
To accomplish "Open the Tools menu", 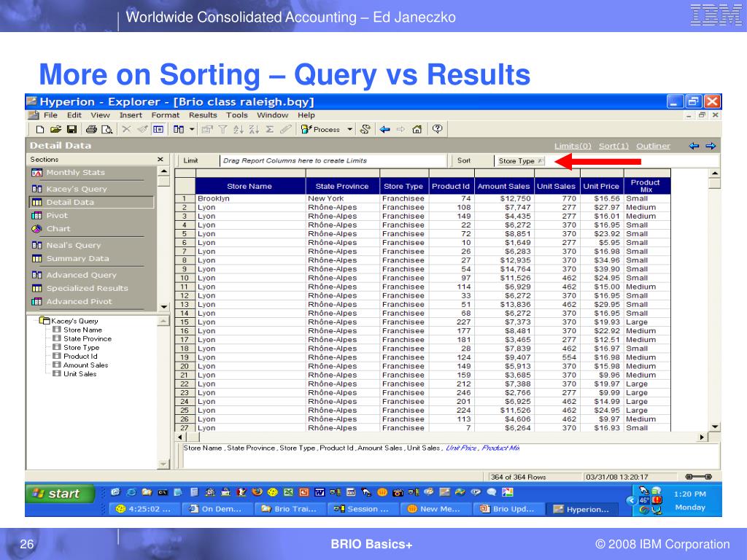I will [237, 115].
